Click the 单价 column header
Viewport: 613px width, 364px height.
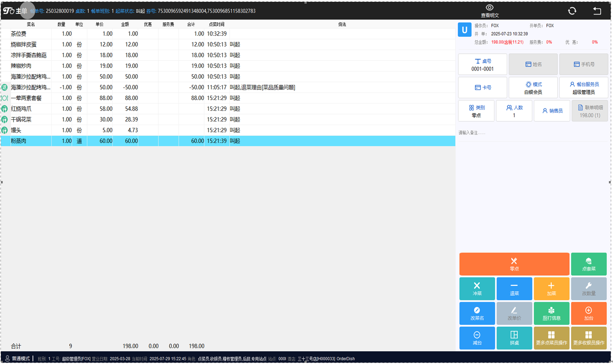100,24
